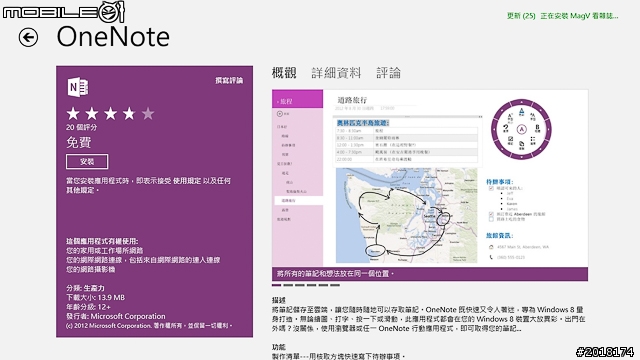
Task: Go back using the circled arrow button
Action: [28, 38]
